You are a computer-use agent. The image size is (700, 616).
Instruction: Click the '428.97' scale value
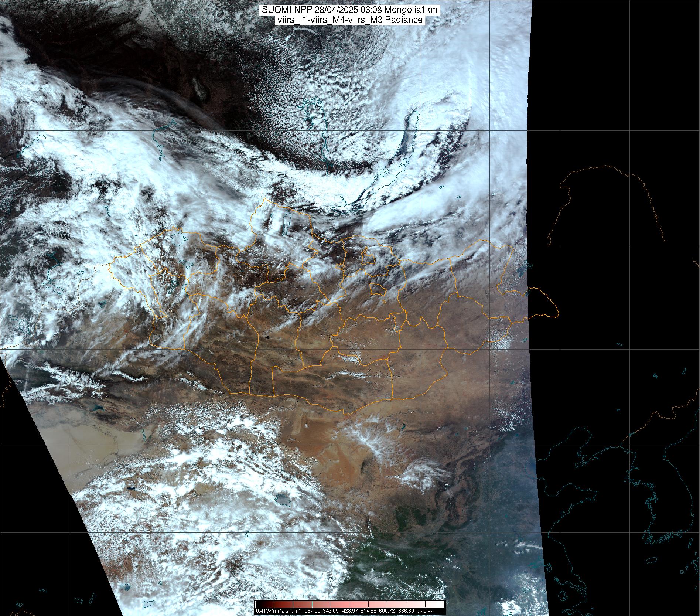tap(350, 611)
